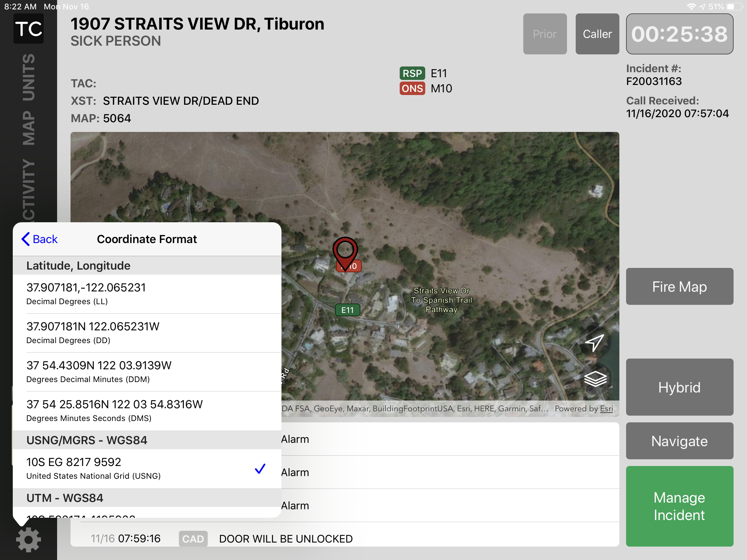Click the Navigate button
Screen dimensions: 747x560
[679, 441]
